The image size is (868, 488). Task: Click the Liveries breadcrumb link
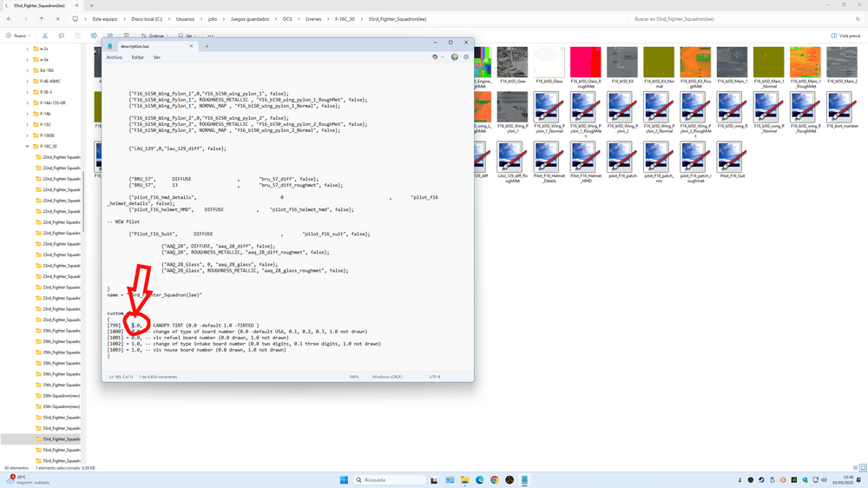(313, 19)
